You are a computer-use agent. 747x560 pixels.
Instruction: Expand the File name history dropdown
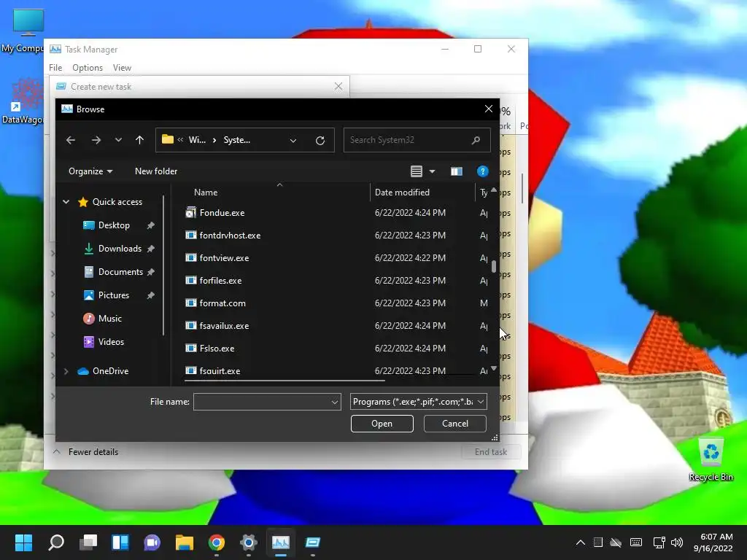[x=335, y=402]
